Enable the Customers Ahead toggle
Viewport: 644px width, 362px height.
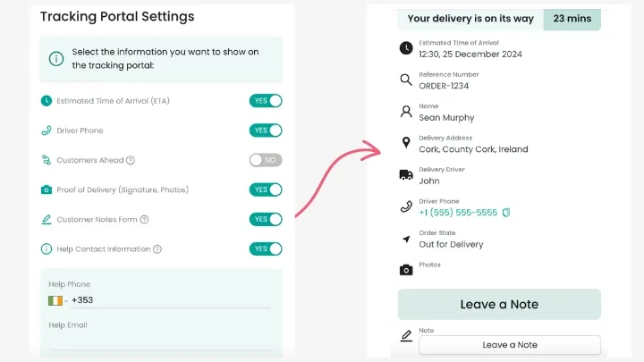tap(266, 160)
